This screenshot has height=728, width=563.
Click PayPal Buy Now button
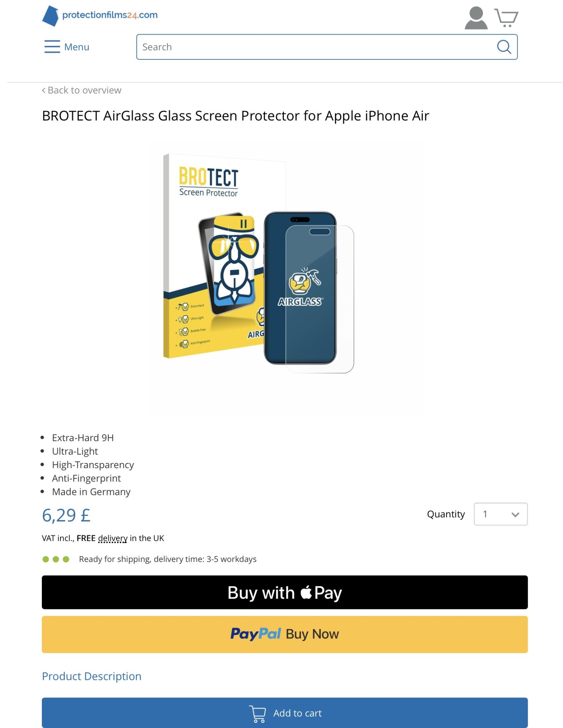click(285, 634)
